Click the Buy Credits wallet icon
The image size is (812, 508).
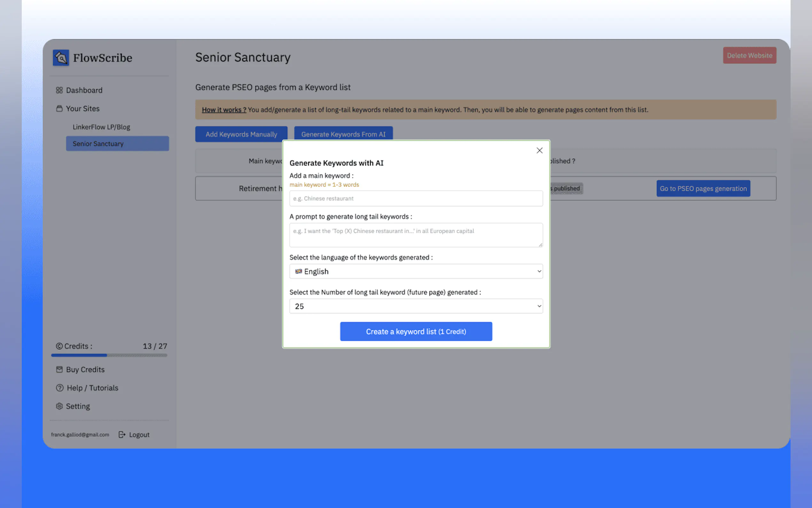(59, 369)
